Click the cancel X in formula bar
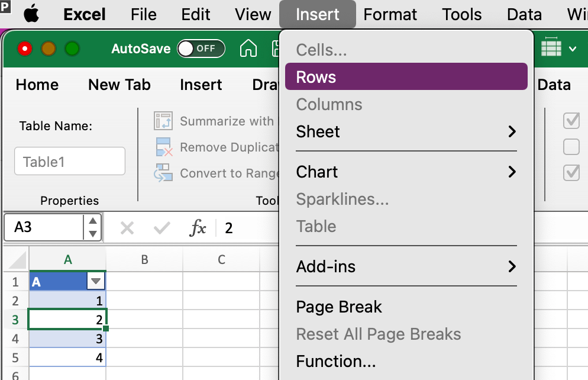 [x=127, y=228]
